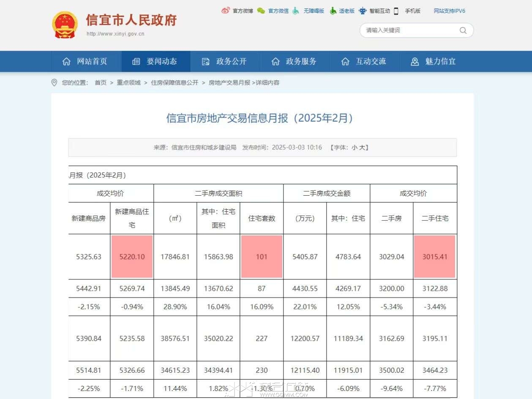This screenshot has width=532, height=399.
Task: Open 住房保障信息公开 breadcrumb link
Action: (175, 83)
